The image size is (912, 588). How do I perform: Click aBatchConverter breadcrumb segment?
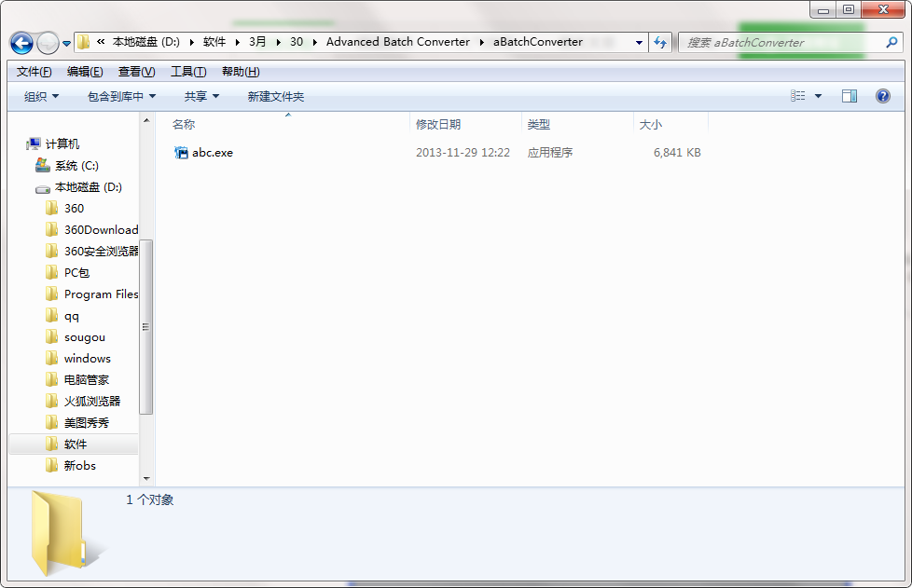[538, 42]
